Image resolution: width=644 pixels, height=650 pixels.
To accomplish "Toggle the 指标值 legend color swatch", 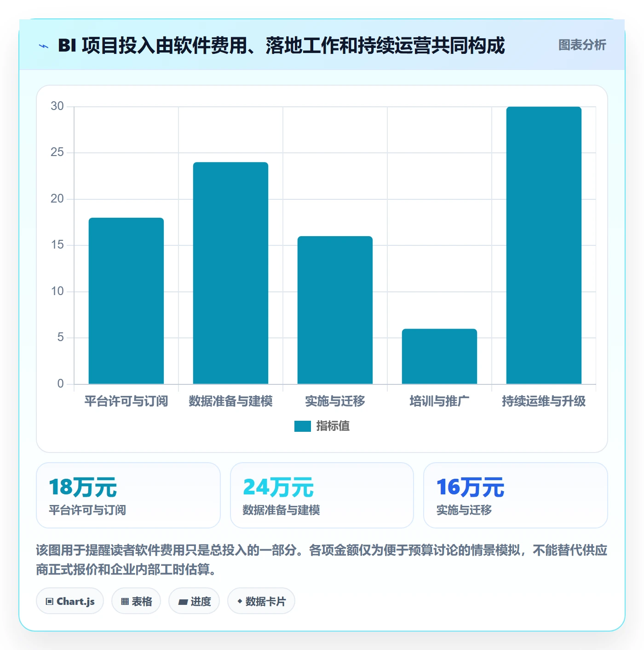I will pos(302,426).
